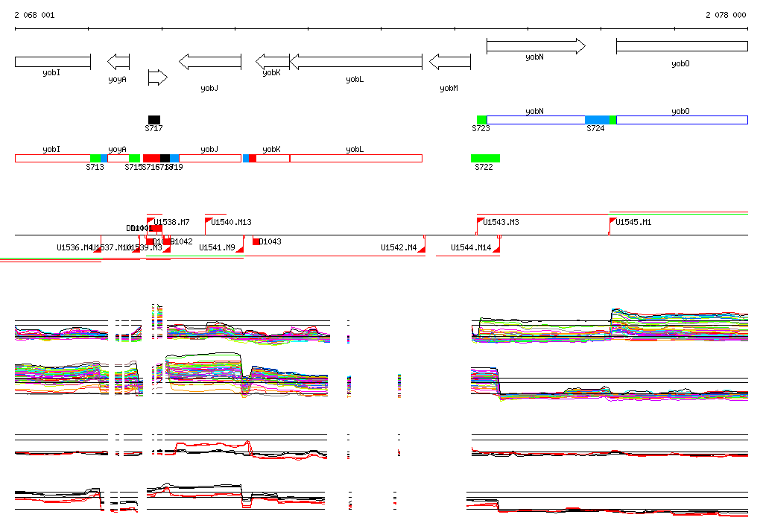Click the yobI gene box in top annotation track
Image resolution: width=763 pixels, height=532 pixels.
click(53, 62)
